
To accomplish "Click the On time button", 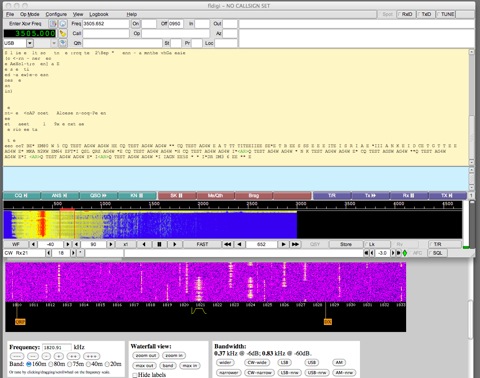I will pyautogui.click(x=136, y=24).
